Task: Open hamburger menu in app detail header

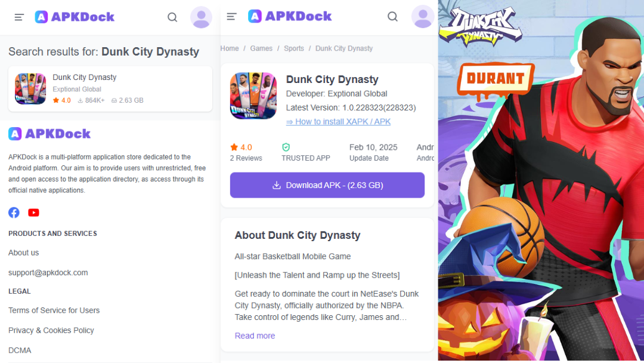Action: click(231, 17)
